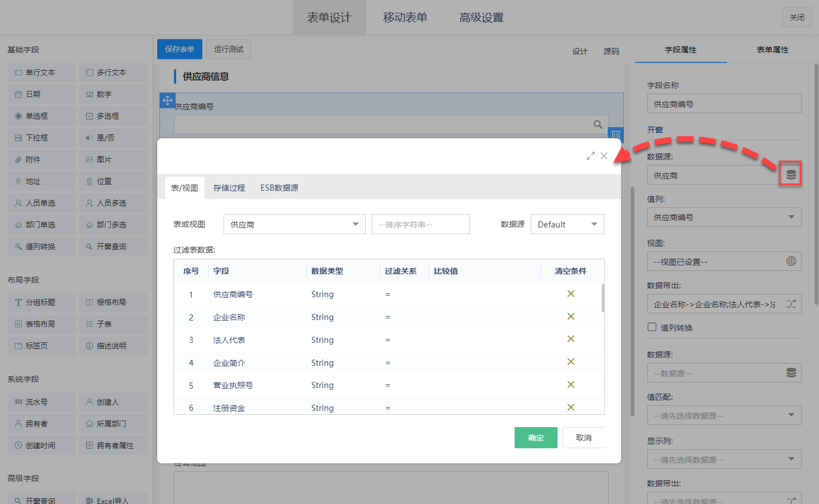Clear filter condition for 营业执照号 row
The image size is (819, 504).
coord(571,385)
